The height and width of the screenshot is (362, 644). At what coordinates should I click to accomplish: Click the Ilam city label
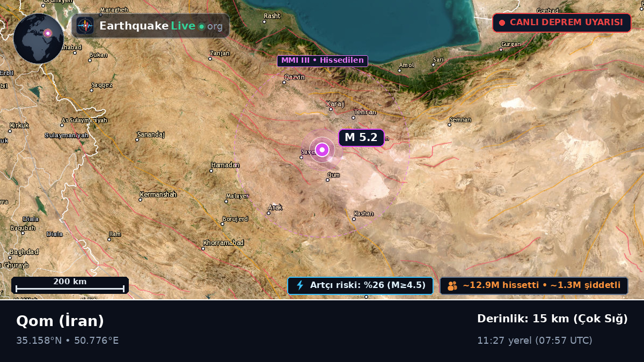[x=115, y=234]
